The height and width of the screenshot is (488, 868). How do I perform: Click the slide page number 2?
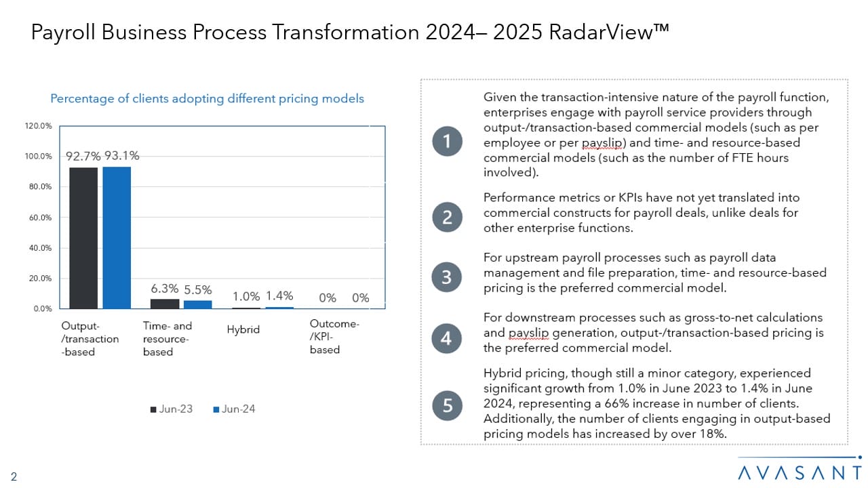coord(14,476)
